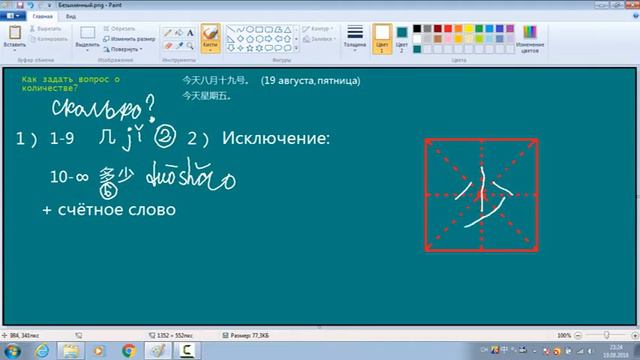Select the Color picker eyedropper tool
The image size is (640, 360).
(x=179, y=46)
